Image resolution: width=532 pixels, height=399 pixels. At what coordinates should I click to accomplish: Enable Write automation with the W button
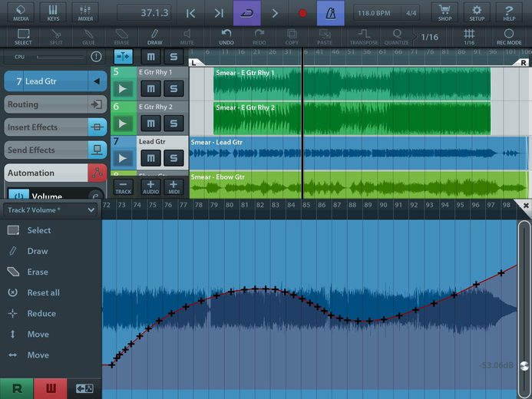50,388
